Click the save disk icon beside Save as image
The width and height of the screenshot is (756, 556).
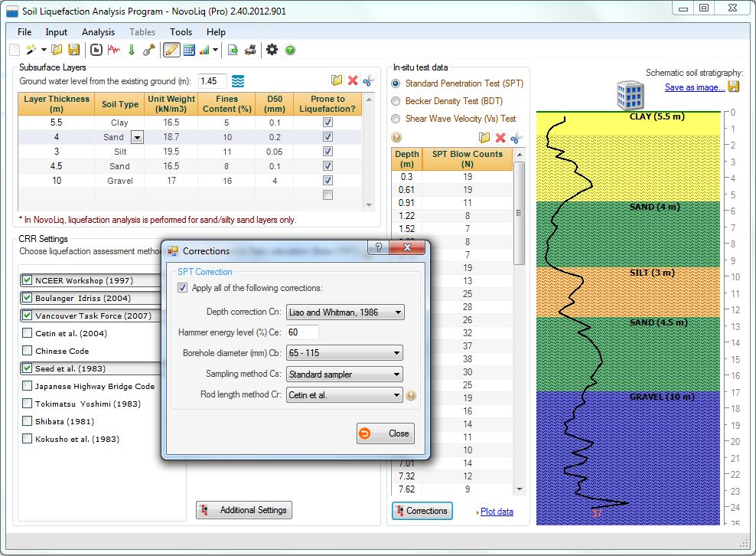tap(733, 87)
